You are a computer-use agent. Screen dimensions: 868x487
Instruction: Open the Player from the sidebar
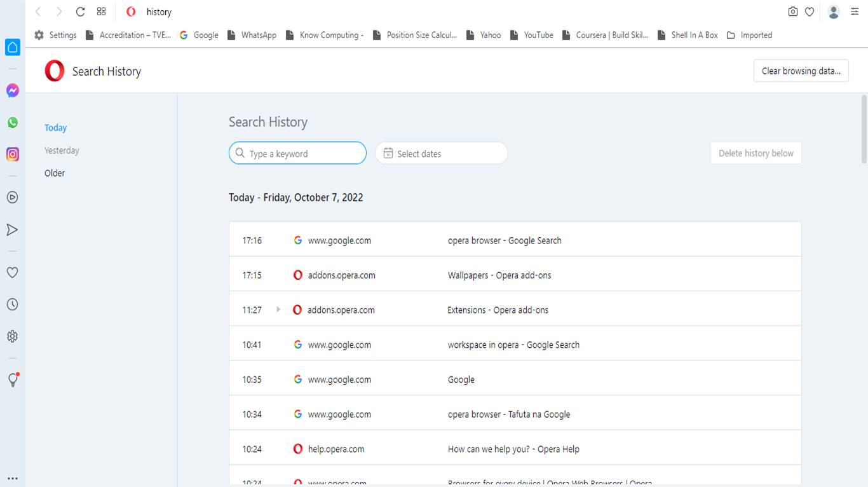pos(13,197)
